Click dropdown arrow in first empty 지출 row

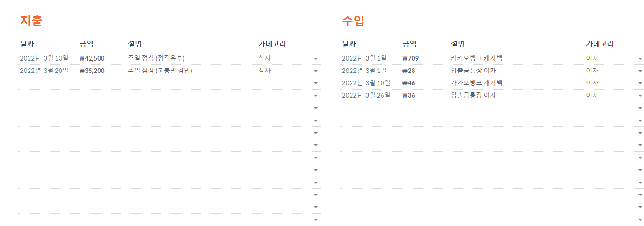[x=315, y=83]
